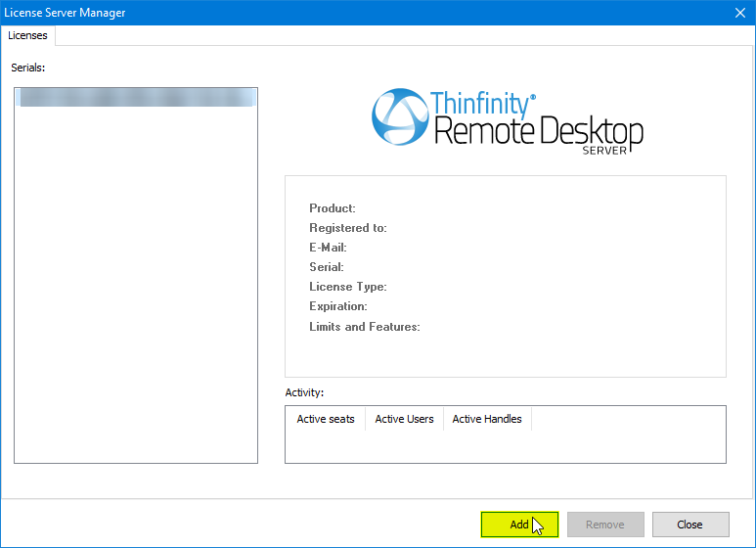Click the Thinfinity Remote Desktop Server logo
Image resolution: width=756 pixels, height=548 pixels.
pyautogui.click(x=507, y=121)
